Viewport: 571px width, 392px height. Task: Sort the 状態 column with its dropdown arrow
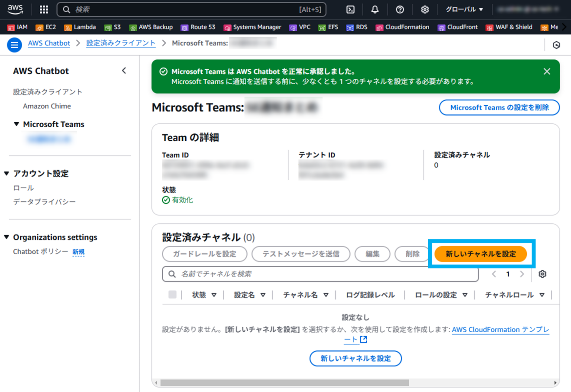pyautogui.click(x=214, y=295)
